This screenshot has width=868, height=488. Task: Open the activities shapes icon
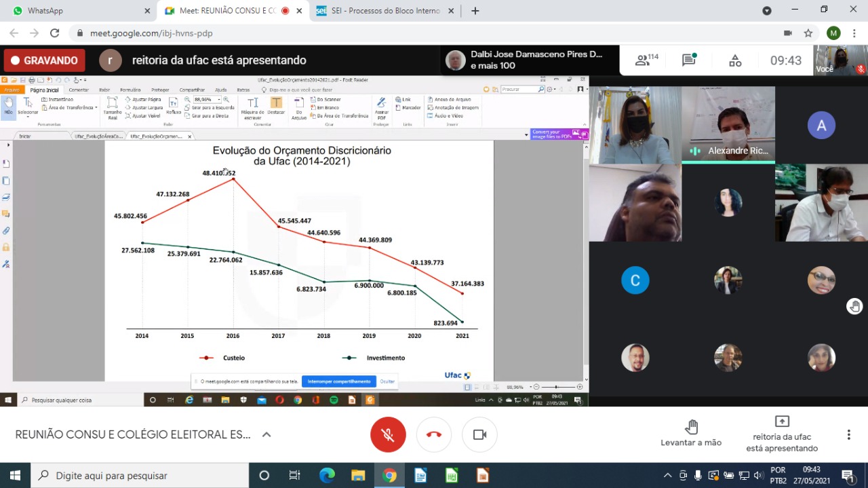click(x=735, y=60)
